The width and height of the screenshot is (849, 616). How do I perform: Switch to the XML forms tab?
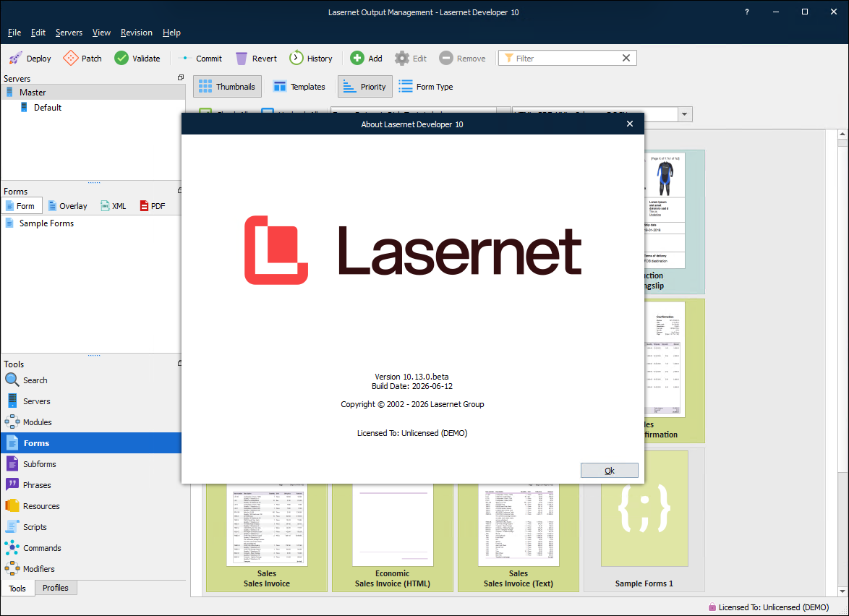click(114, 206)
